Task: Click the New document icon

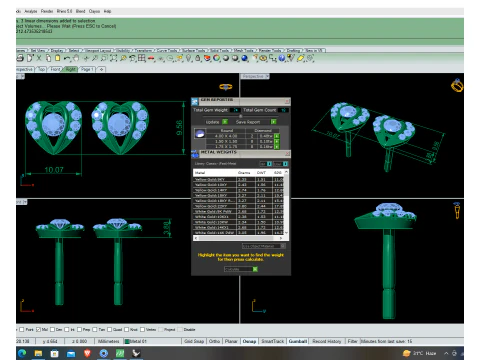Action: pos(30,58)
